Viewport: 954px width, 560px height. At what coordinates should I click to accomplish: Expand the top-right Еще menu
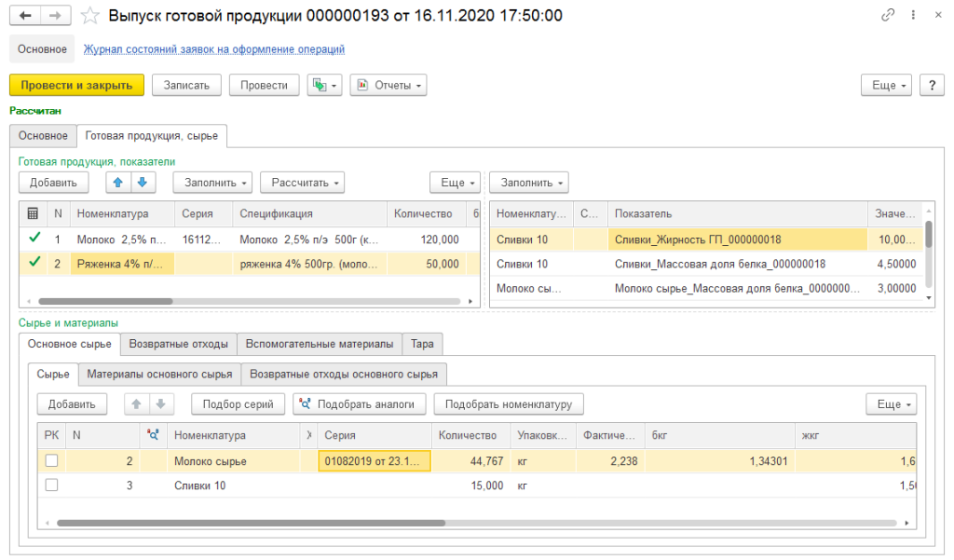coord(888,85)
